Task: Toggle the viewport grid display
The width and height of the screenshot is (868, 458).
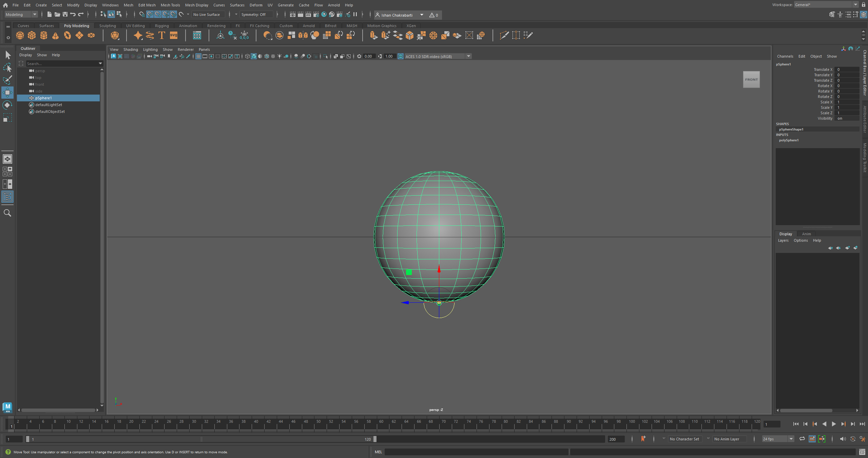Action: [x=198, y=56]
